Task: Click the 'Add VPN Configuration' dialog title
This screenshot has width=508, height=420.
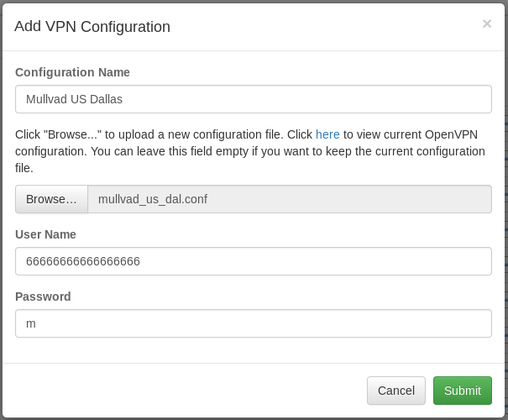Action: click(x=92, y=27)
